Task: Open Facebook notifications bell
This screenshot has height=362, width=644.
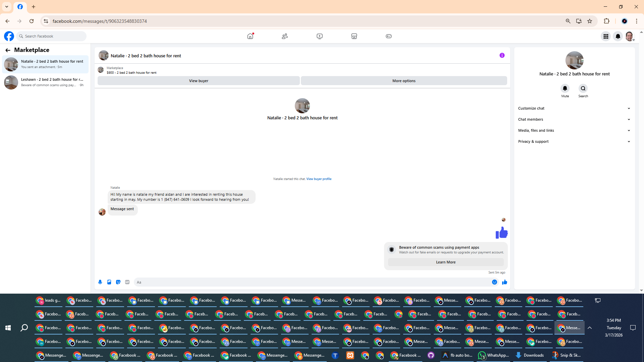Action: click(618, 36)
